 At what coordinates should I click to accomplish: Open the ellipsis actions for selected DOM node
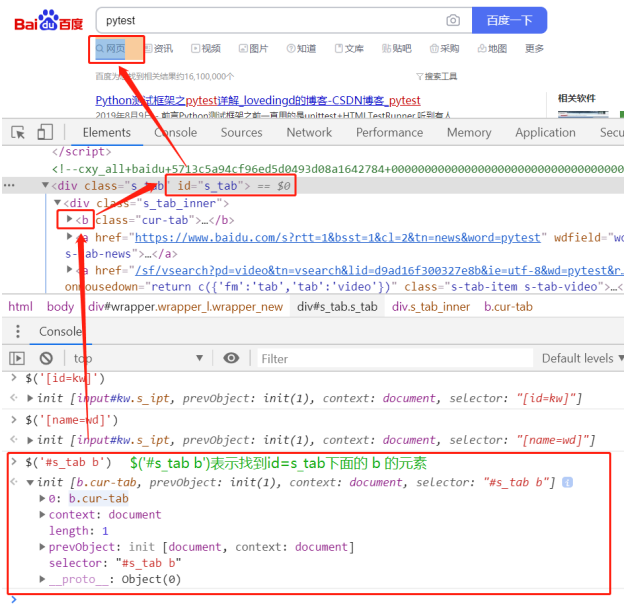coord(9,186)
